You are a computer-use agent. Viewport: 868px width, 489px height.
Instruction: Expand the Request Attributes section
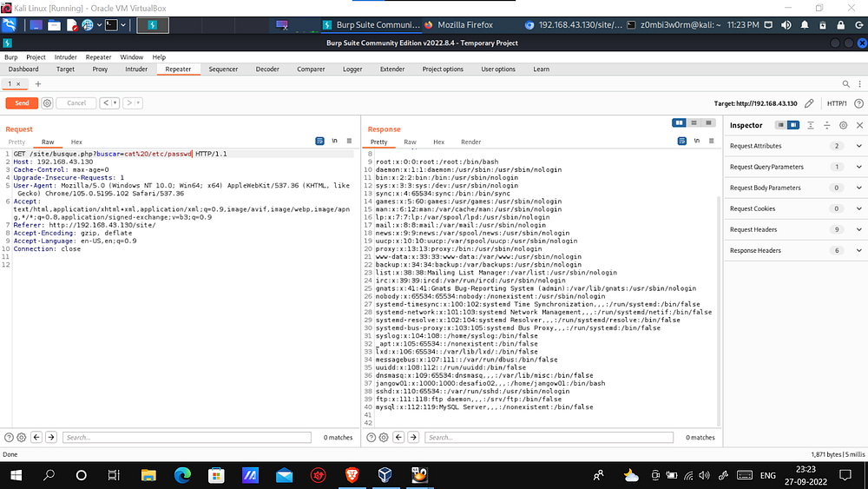tap(859, 146)
